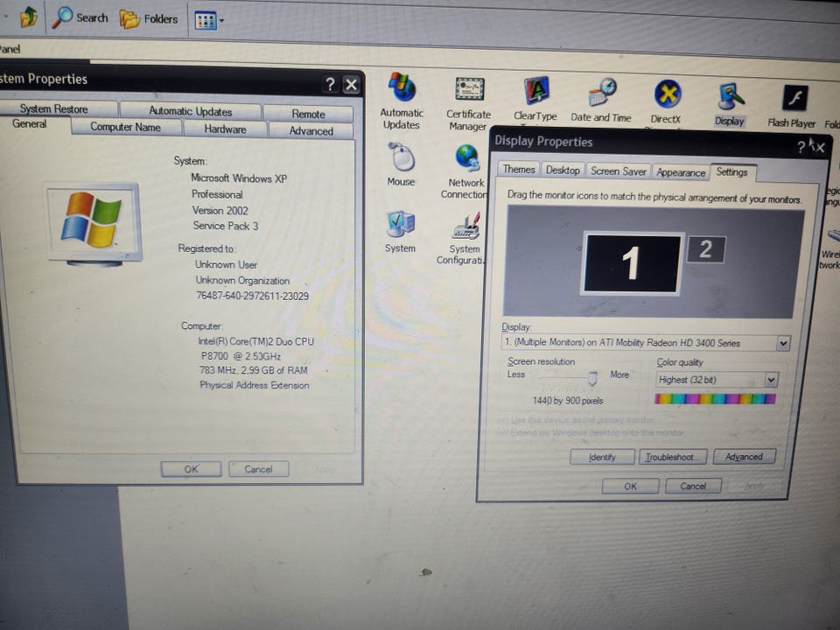Open the System control panel icon
The height and width of the screenshot is (630, 840).
pos(400,231)
